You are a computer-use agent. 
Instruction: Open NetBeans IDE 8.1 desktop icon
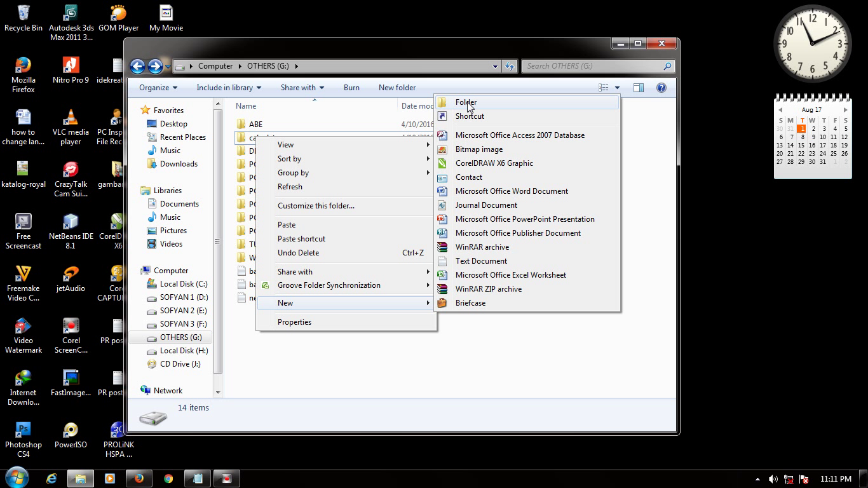tap(71, 231)
